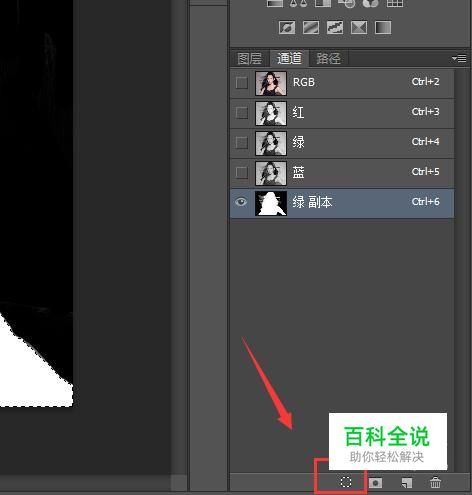Hide the 绿 副本 channel eye icon

[241, 202]
